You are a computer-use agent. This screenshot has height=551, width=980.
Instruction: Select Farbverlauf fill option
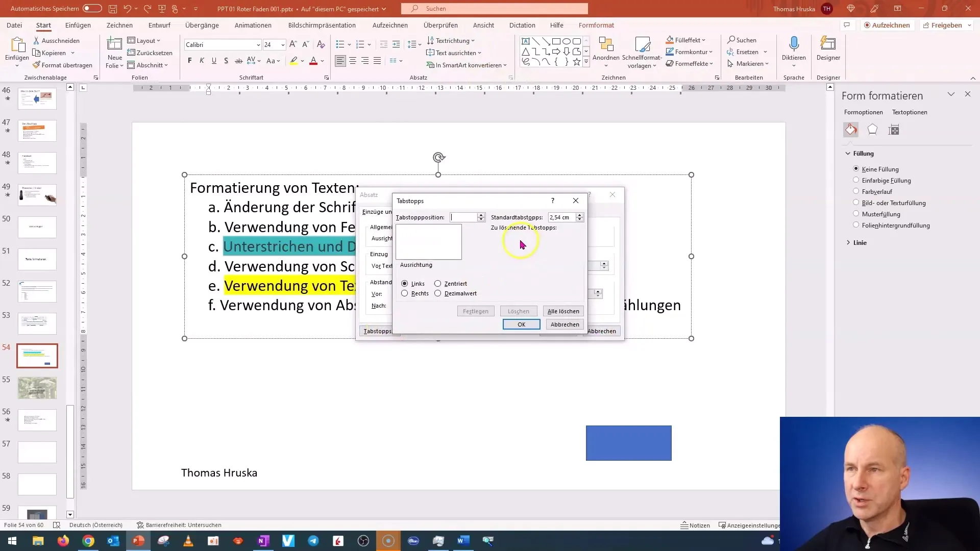(856, 191)
